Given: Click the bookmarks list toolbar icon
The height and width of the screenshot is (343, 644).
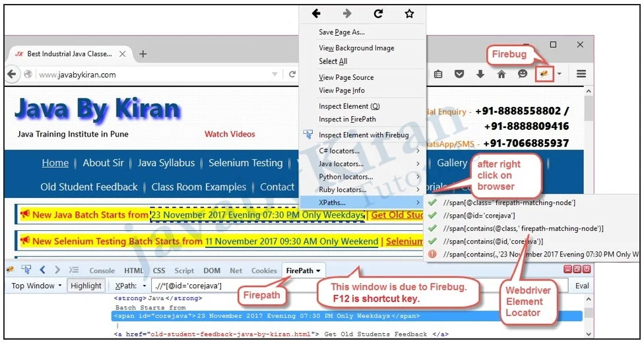Looking at the screenshot, I should tap(438, 75).
